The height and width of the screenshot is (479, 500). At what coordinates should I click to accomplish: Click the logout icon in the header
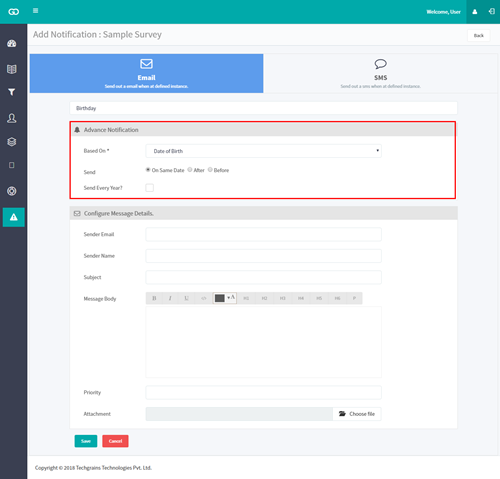click(x=491, y=12)
